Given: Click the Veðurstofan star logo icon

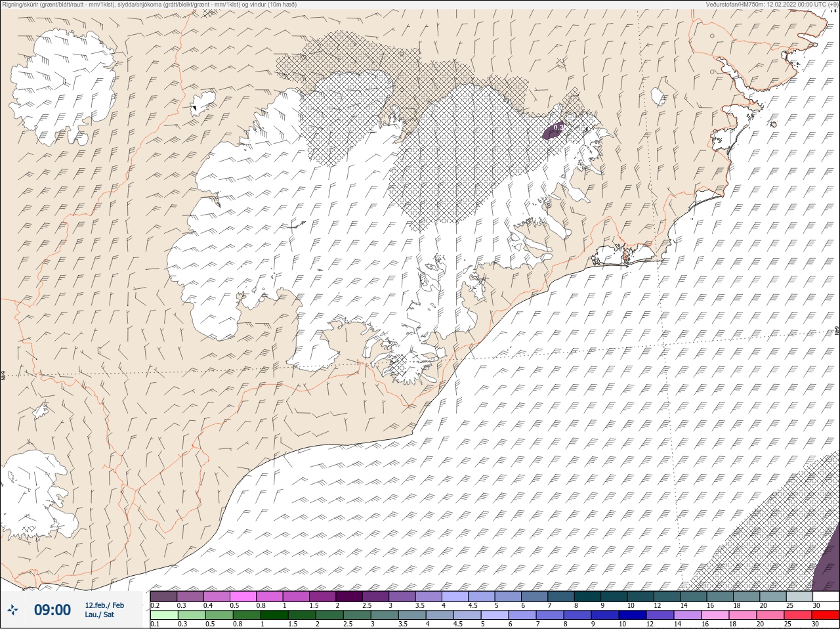Looking at the screenshot, I should pos(13,610).
